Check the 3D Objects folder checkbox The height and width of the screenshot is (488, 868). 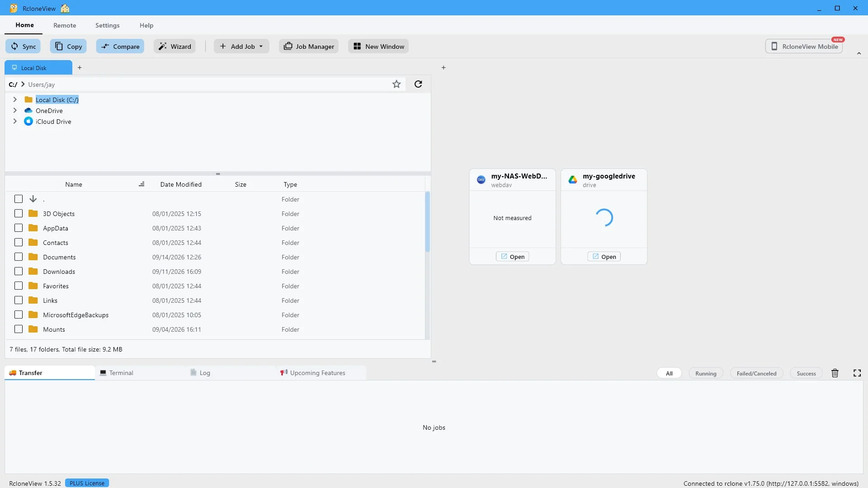coord(19,213)
